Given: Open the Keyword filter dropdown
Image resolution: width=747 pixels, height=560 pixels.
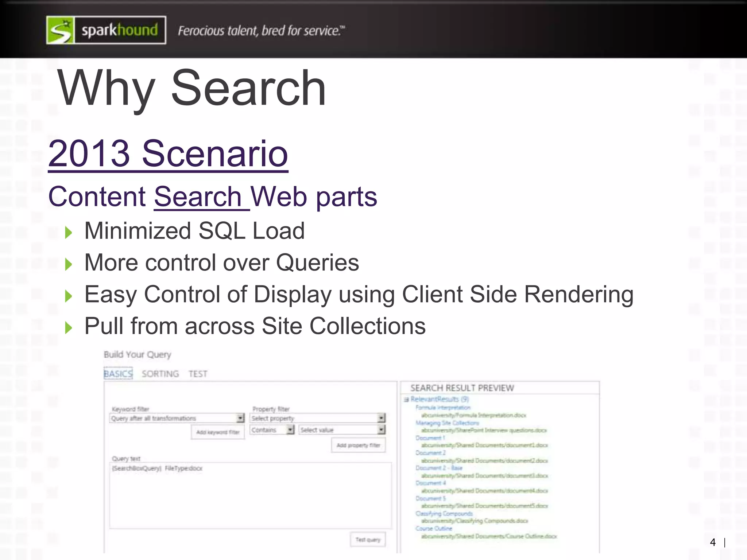Looking at the screenshot, I should (x=177, y=418).
